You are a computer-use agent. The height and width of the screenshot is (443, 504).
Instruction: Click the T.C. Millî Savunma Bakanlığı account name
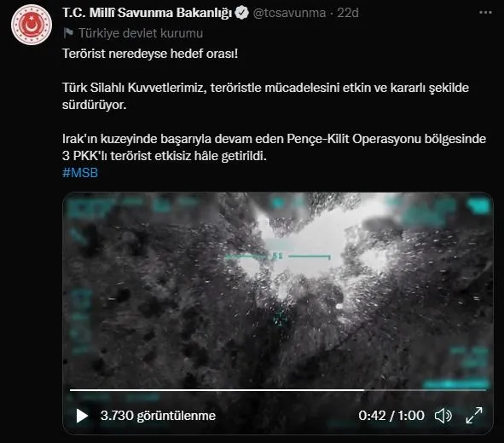tap(148, 13)
